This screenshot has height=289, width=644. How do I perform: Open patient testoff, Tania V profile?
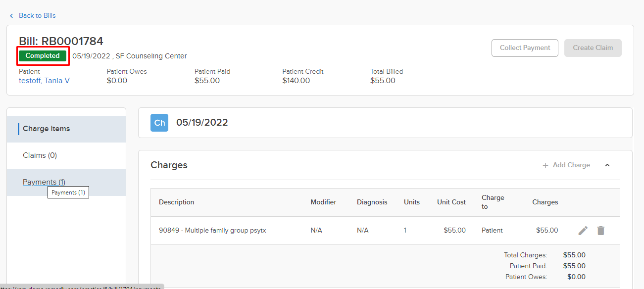[44, 81]
